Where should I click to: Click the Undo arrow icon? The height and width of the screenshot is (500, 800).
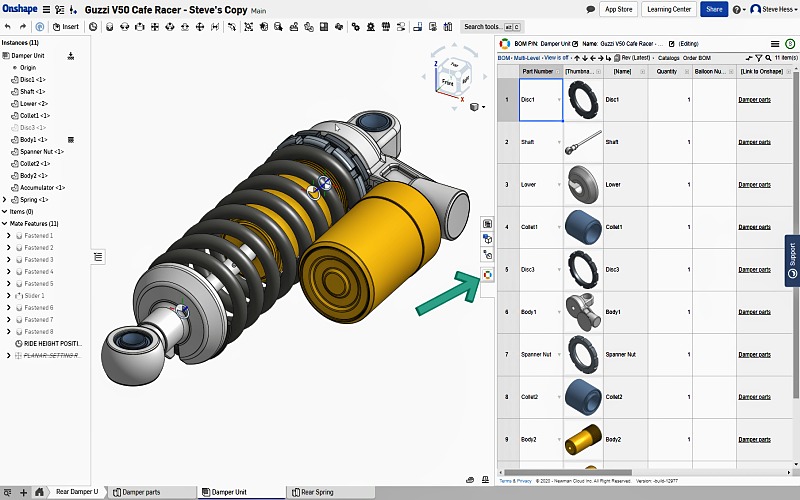9,27
